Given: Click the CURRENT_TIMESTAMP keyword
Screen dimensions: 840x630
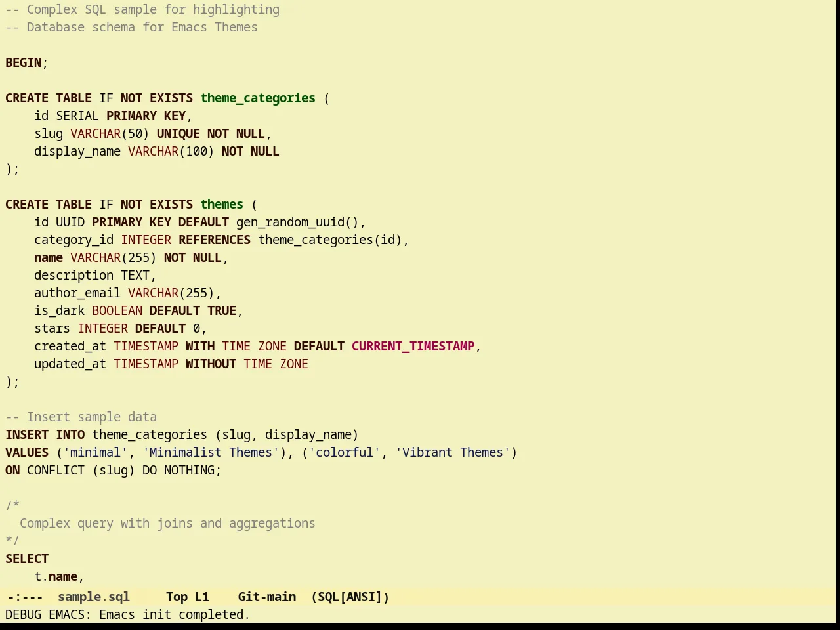Looking at the screenshot, I should 413,346.
